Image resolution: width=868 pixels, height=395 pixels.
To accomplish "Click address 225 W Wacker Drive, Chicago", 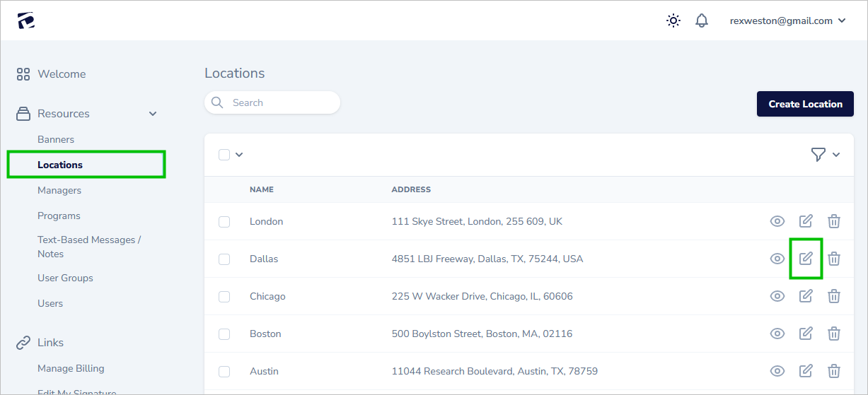I will point(482,296).
